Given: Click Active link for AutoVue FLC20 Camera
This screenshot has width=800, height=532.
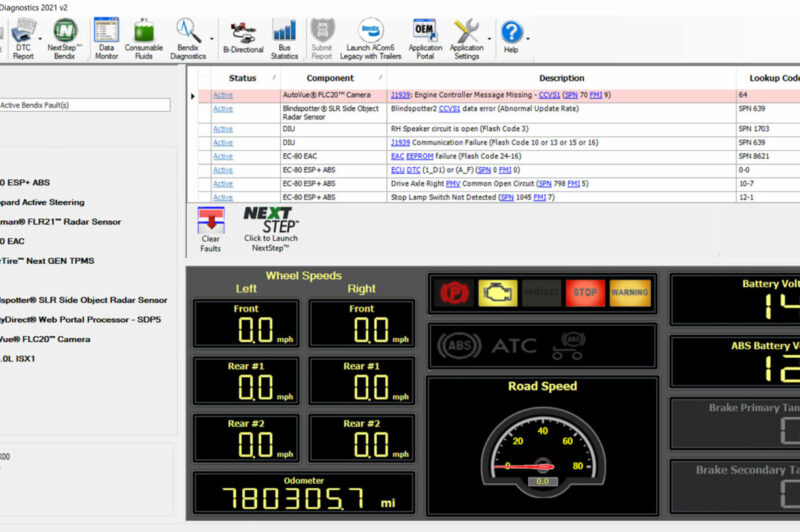Looking at the screenshot, I should tap(223, 95).
